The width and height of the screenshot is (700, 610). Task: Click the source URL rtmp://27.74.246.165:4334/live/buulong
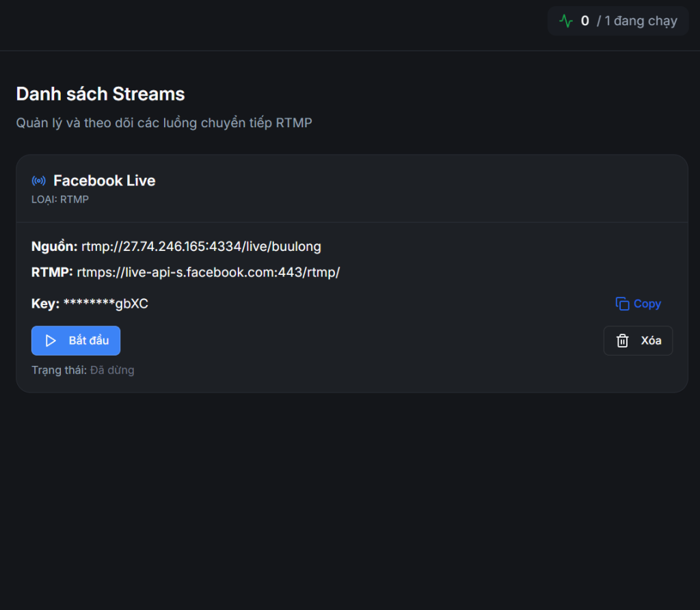[201, 246]
